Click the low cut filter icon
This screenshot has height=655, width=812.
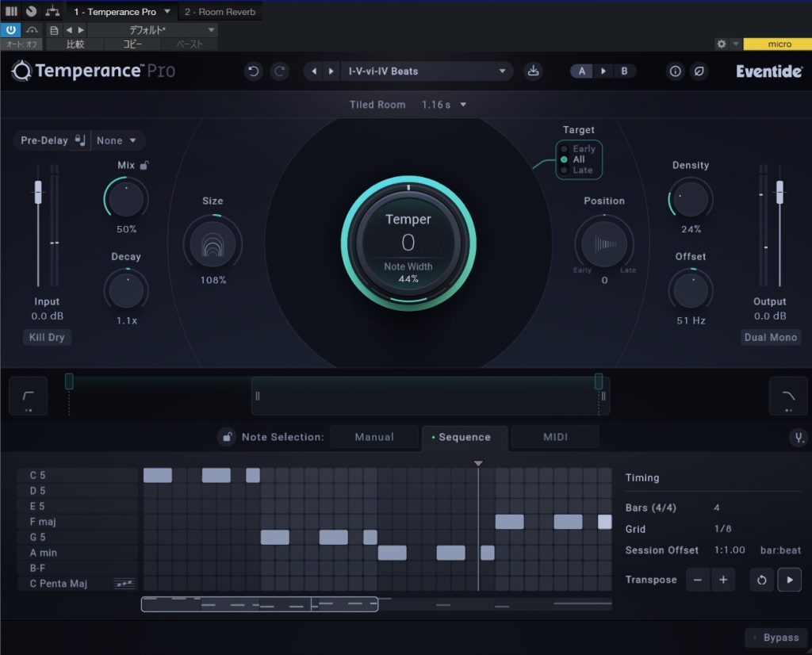click(x=28, y=396)
